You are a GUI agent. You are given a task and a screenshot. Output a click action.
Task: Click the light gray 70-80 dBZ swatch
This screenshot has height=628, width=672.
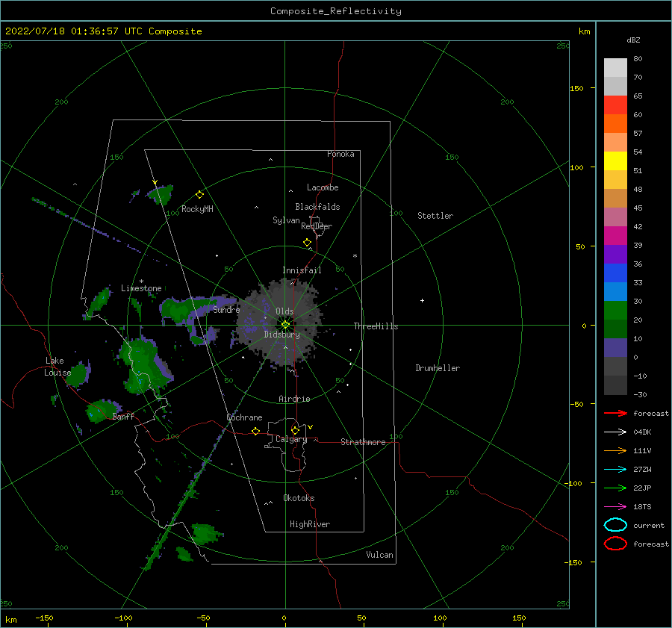(615, 67)
